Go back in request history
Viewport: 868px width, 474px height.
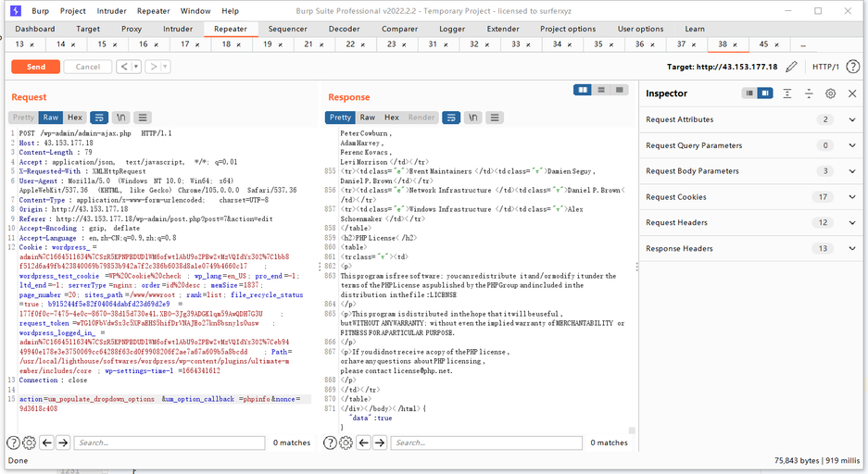coord(124,67)
